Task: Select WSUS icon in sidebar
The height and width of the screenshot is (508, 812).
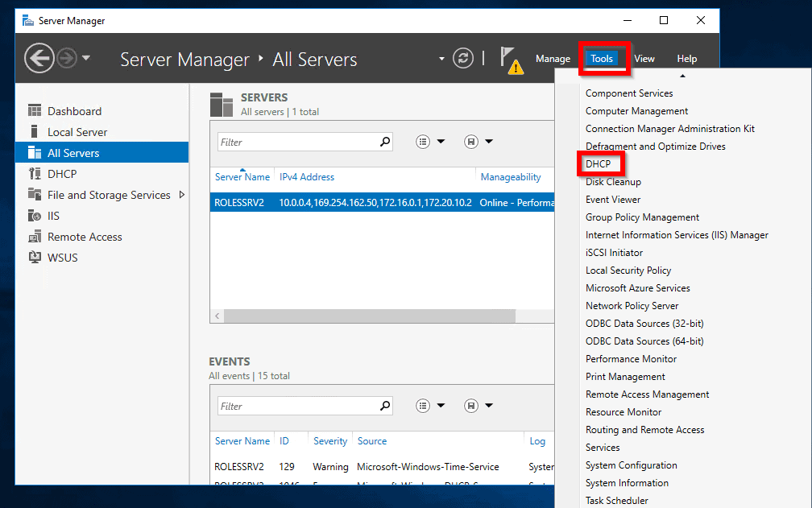Action: click(x=35, y=257)
